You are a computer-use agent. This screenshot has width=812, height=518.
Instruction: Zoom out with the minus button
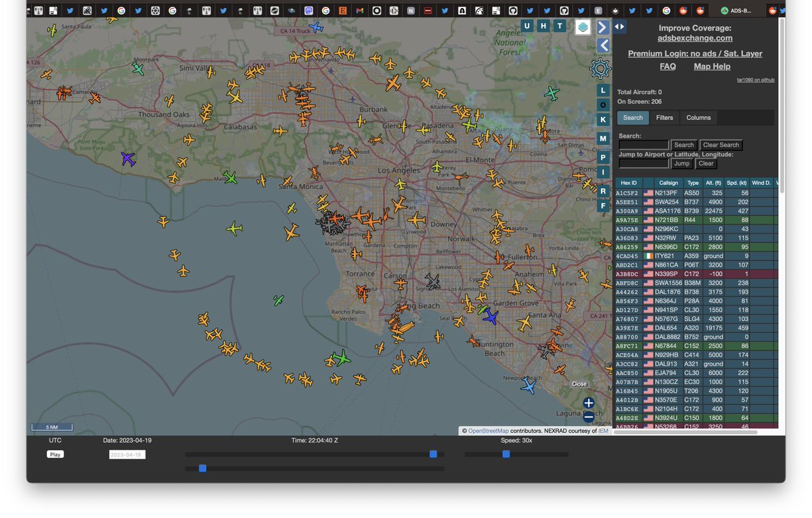pos(589,416)
